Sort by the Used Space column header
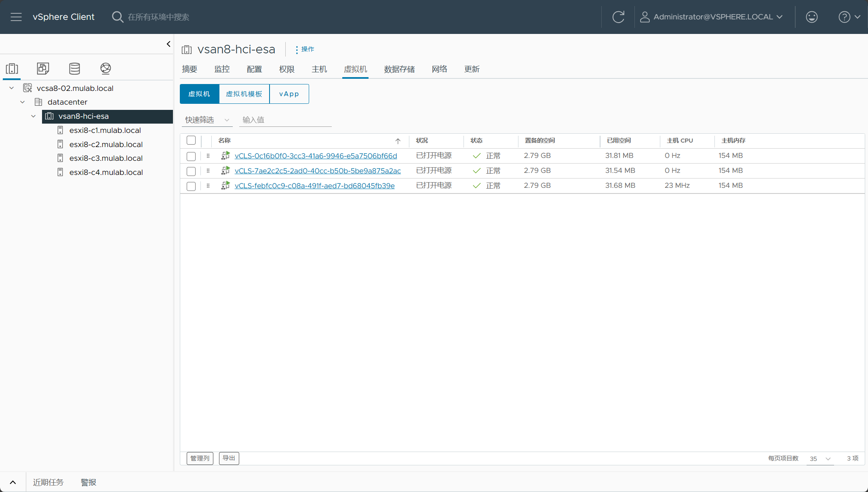This screenshot has height=492, width=868. (619, 141)
